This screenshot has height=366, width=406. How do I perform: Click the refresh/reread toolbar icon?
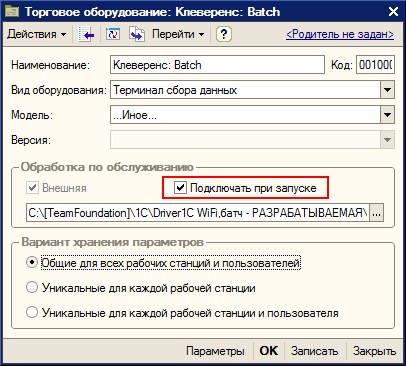coord(113,34)
